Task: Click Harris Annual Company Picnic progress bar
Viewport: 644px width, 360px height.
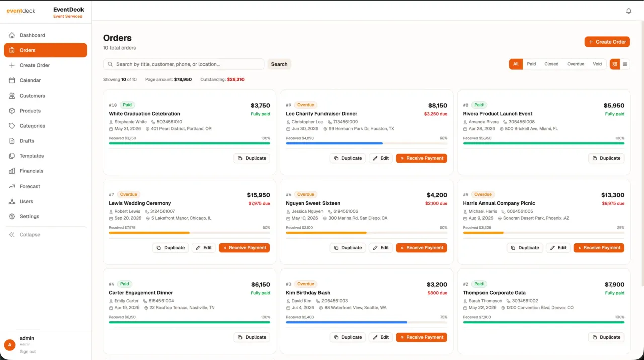Action: click(x=543, y=233)
